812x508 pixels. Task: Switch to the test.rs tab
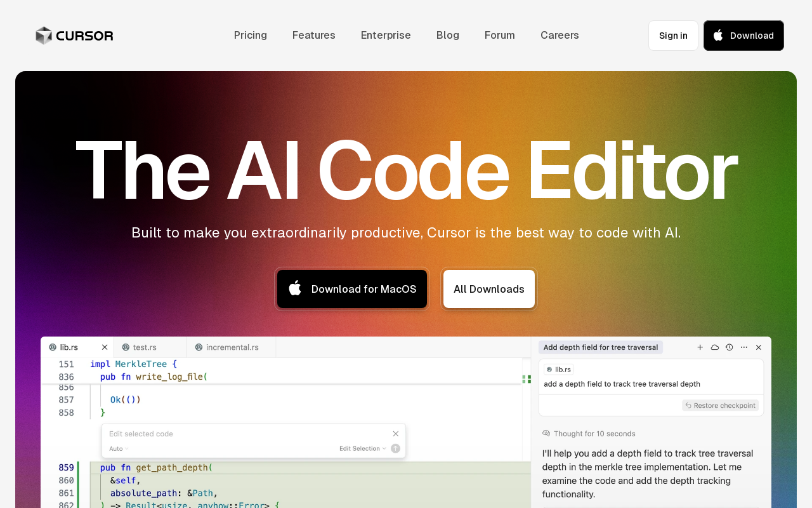point(150,347)
